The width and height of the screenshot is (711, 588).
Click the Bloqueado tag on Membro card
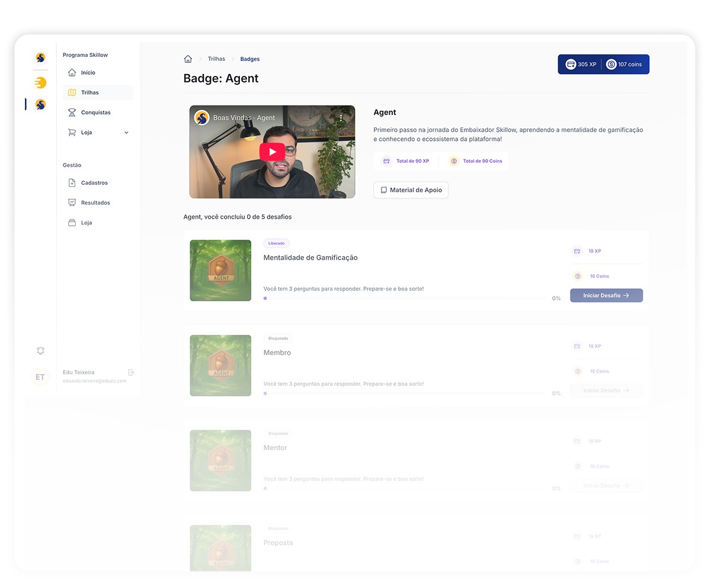coord(278,338)
